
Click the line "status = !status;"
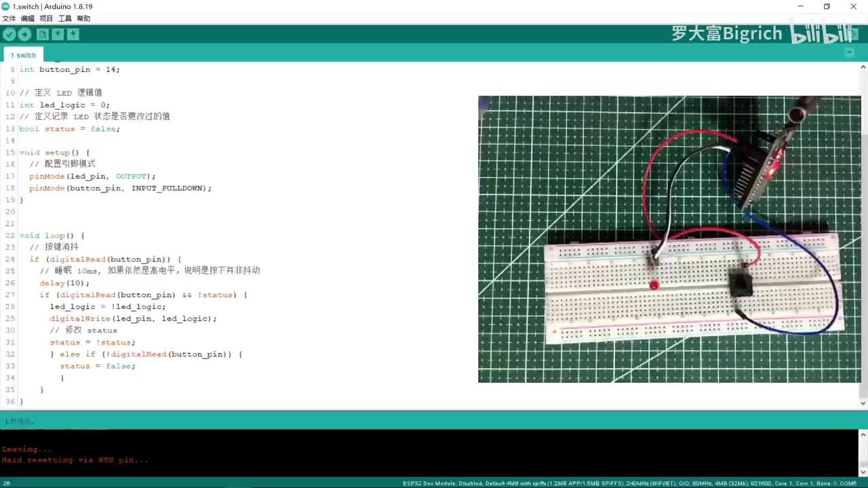[92, 342]
